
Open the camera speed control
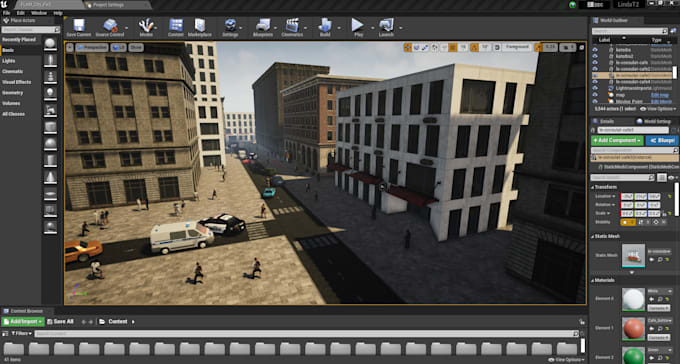pos(568,47)
